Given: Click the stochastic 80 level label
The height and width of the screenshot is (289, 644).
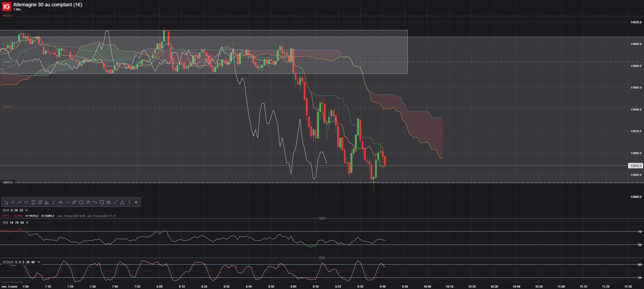Looking at the screenshot, I should coord(640,265).
